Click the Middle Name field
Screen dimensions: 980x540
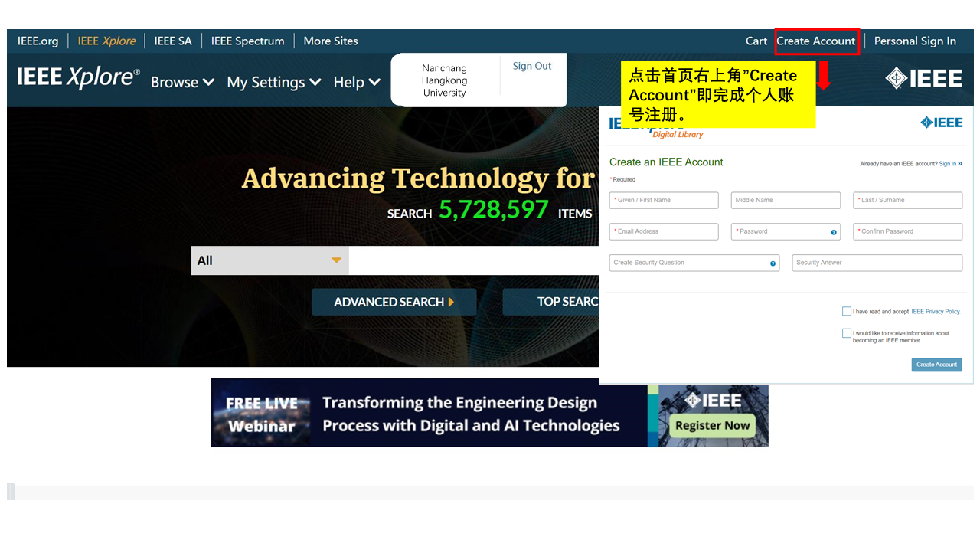(x=786, y=200)
